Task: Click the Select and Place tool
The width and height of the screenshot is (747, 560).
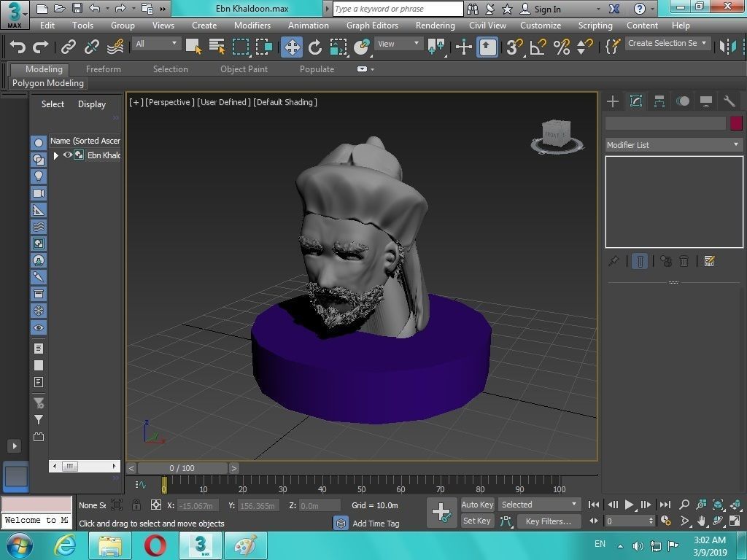Action: pyautogui.click(x=362, y=47)
